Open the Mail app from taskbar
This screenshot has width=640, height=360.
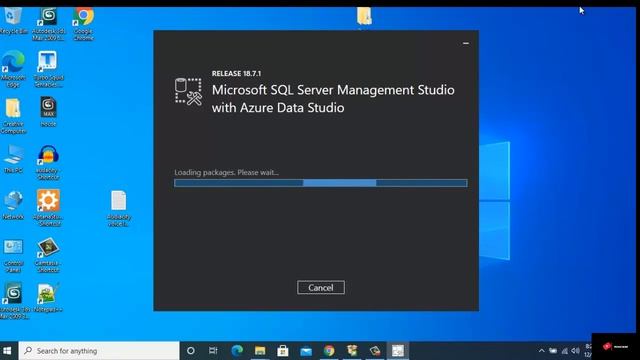(x=306, y=351)
